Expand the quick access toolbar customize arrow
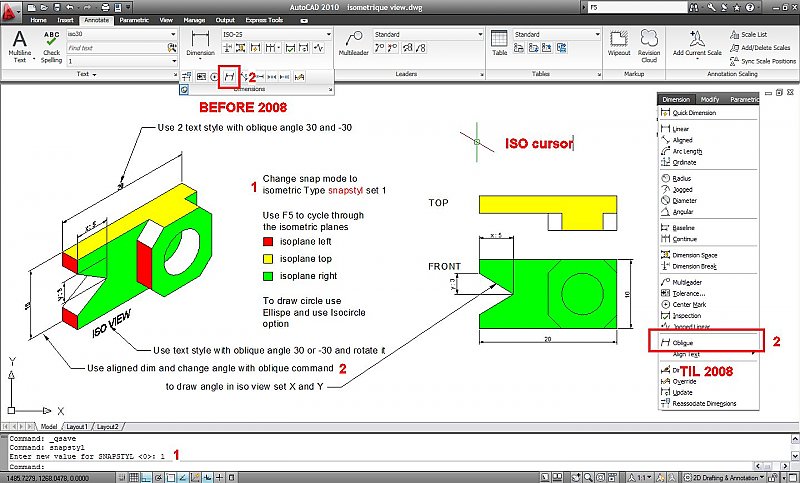800x483 pixels. pyautogui.click(x=128, y=7)
